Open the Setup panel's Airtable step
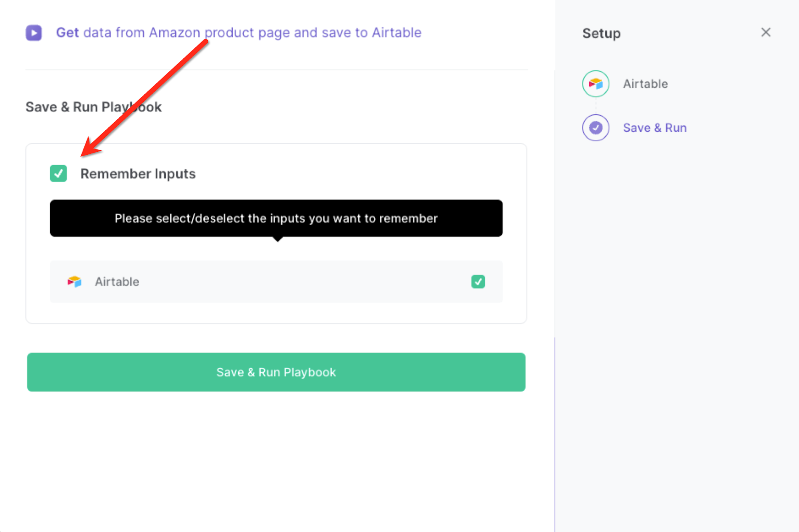 click(x=645, y=83)
